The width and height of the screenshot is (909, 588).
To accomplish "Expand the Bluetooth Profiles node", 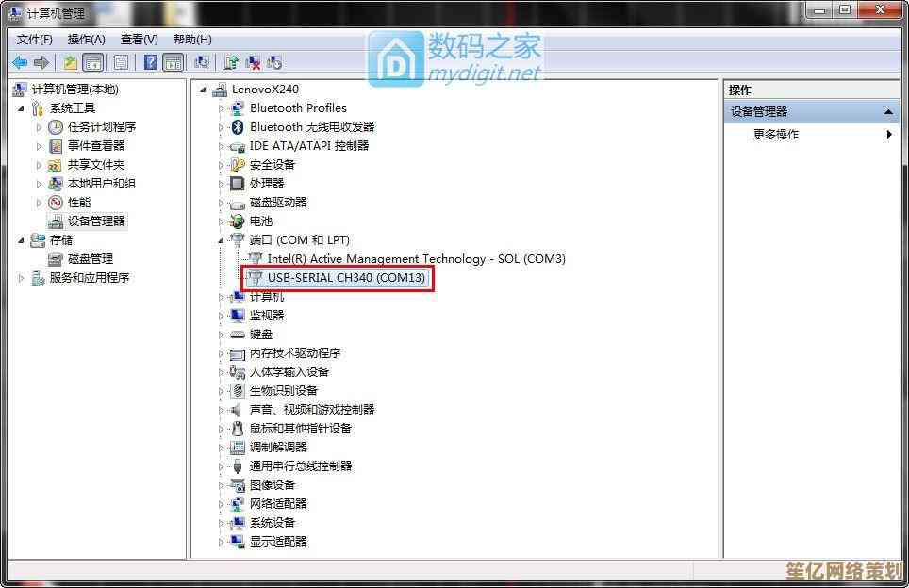I will tap(221, 108).
